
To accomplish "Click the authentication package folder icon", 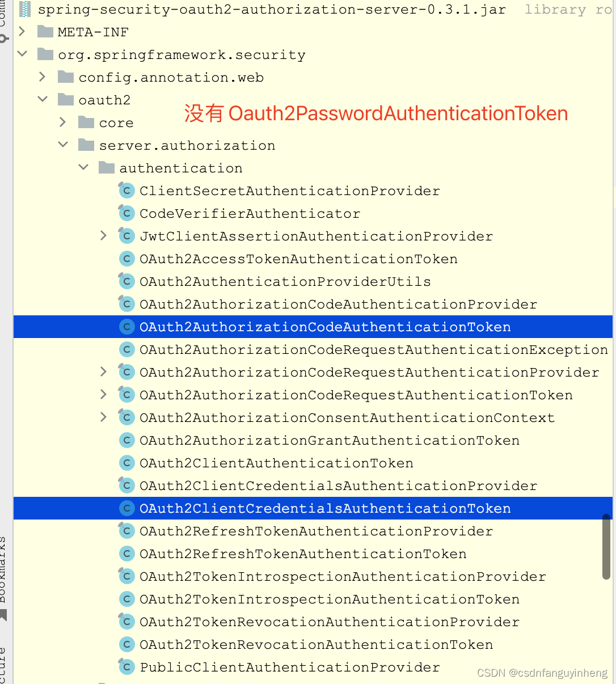I will [x=107, y=168].
